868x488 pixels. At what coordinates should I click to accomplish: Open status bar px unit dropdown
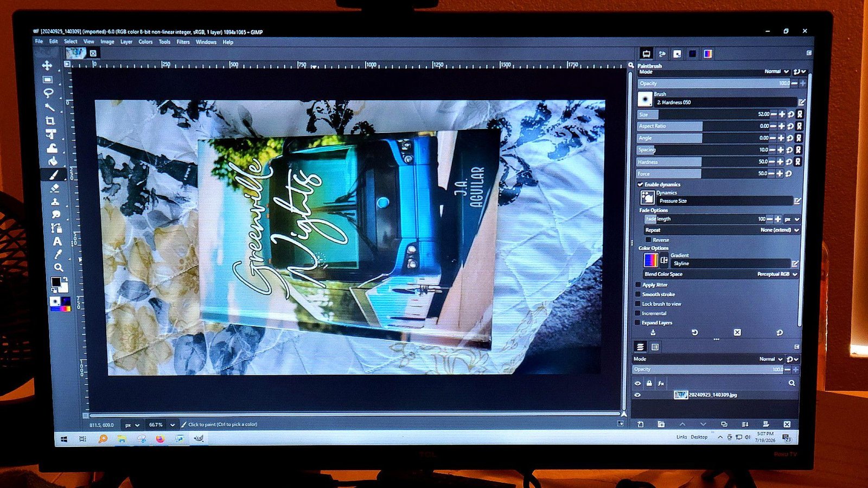132,425
